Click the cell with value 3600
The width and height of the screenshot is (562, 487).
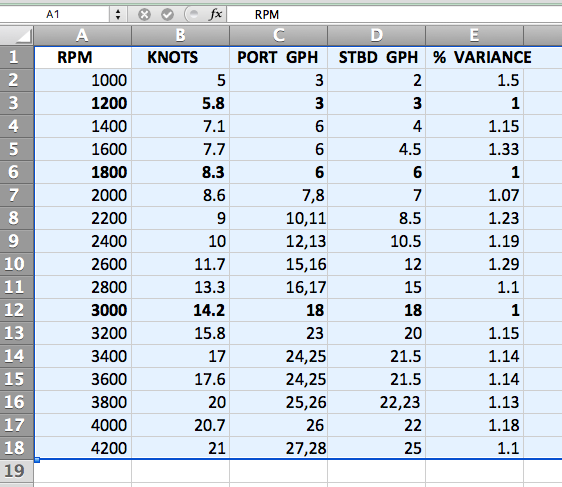[x=83, y=379]
